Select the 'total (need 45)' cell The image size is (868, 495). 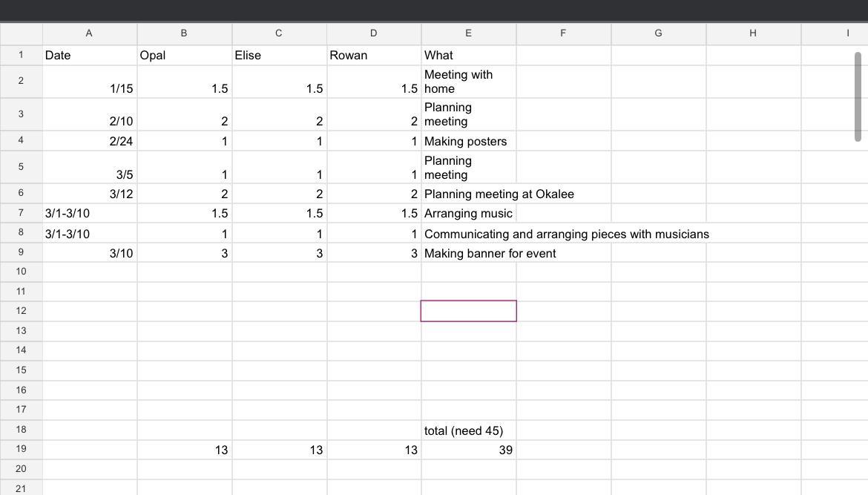[x=468, y=430]
